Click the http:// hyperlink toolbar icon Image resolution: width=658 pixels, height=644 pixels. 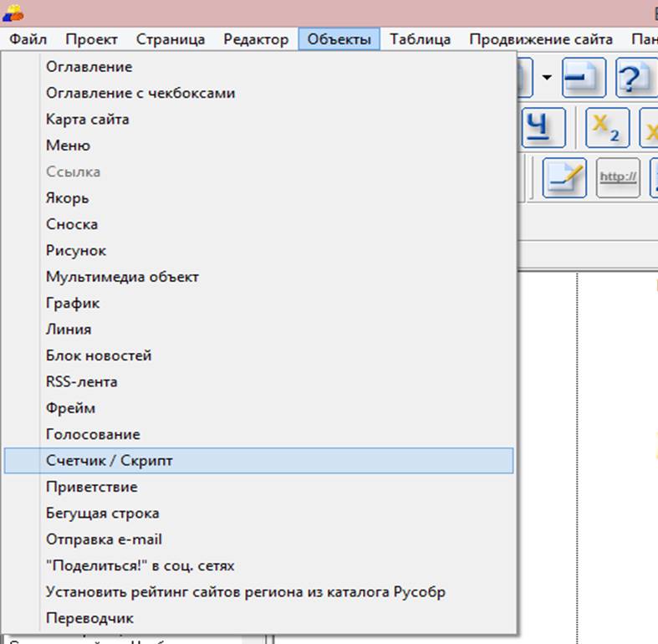(x=618, y=178)
